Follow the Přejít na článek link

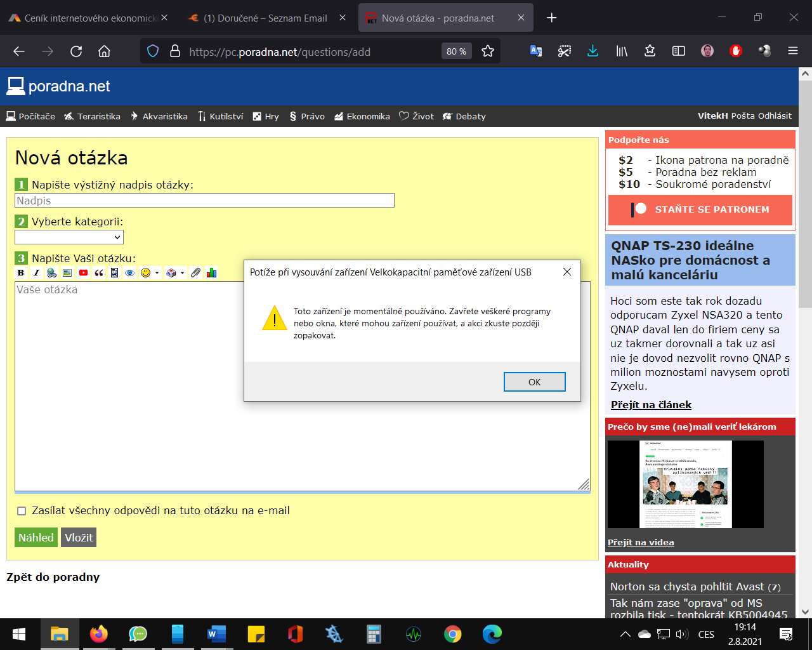(x=651, y=405)
